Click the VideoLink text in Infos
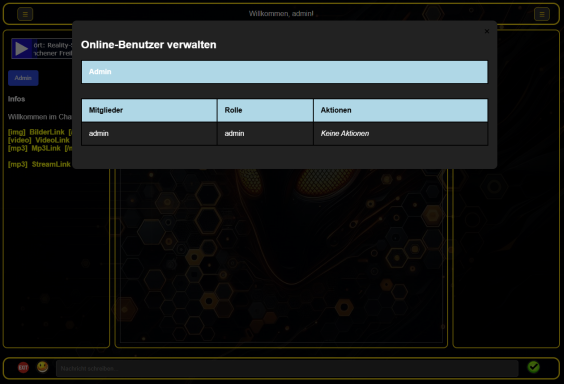This screenshot has height=384, width=564. pos(52,140)
